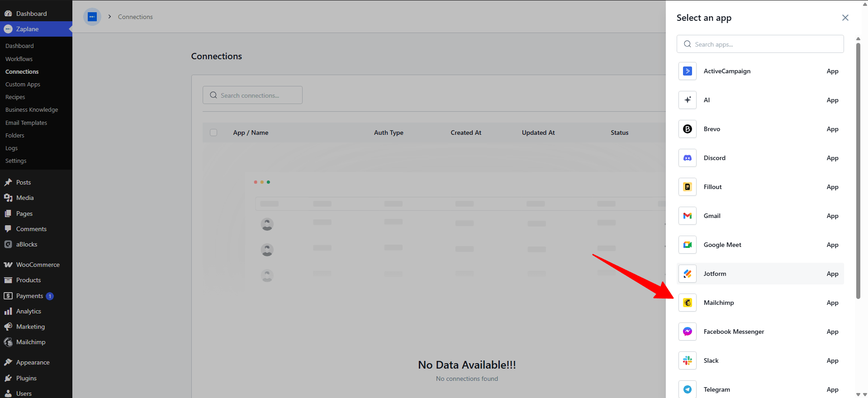Select Facebook Messenger app name
Image resolution: width=868 pixels, height=398 pixels.
coord(734,332)
